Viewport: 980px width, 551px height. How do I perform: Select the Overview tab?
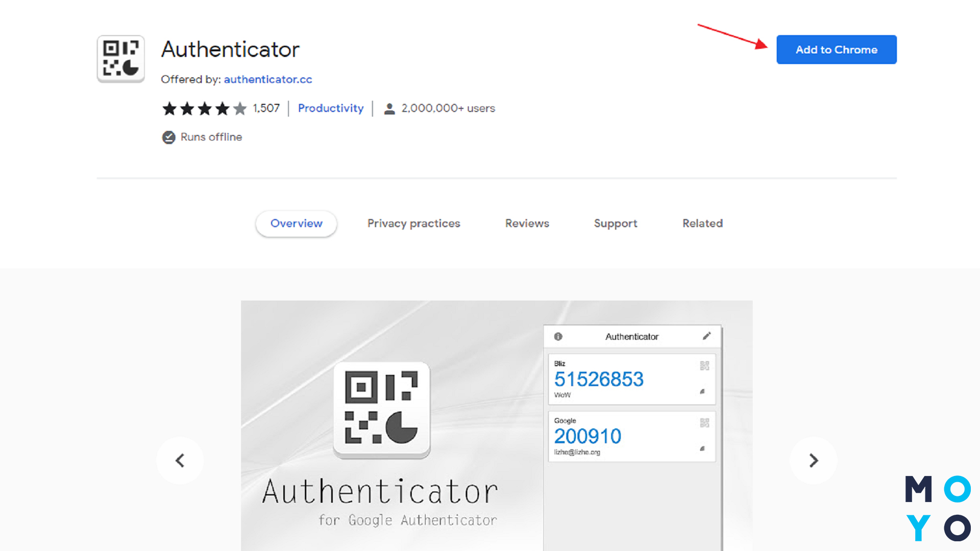click(296, 223)
